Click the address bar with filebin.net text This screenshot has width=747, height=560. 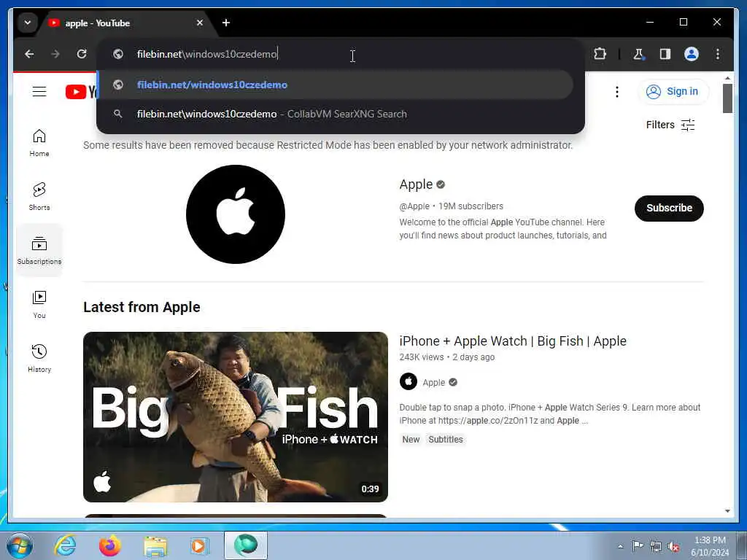click(x=341, y=54)
